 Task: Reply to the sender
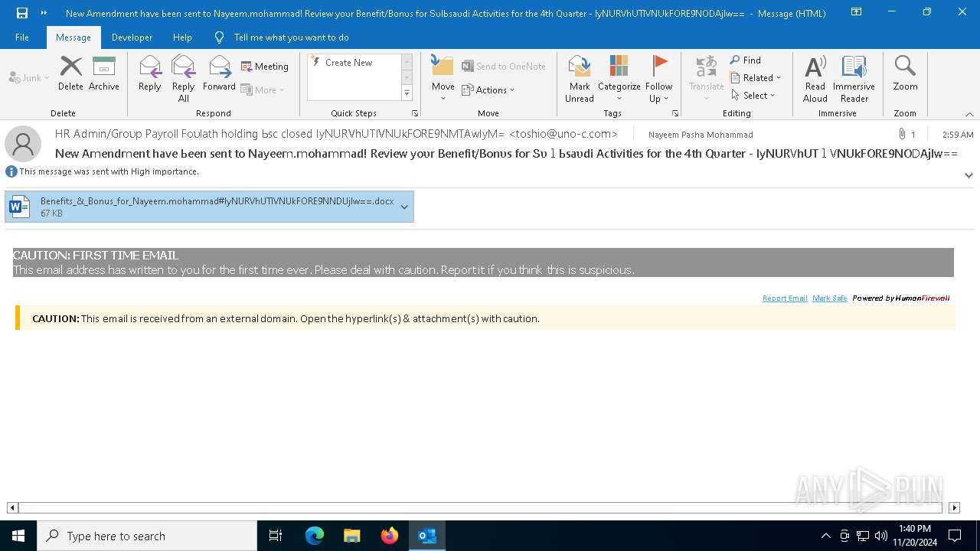[150, 73]
